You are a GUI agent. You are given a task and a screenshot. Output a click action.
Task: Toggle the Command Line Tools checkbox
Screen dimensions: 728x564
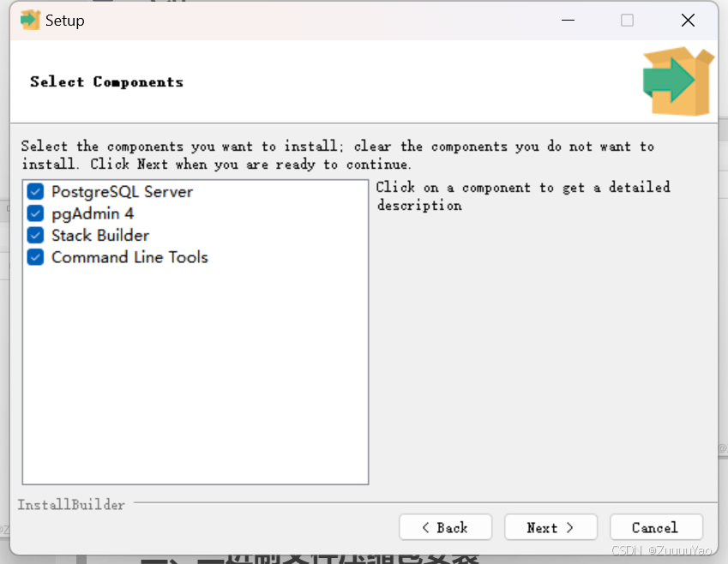[x=35, y=256]
